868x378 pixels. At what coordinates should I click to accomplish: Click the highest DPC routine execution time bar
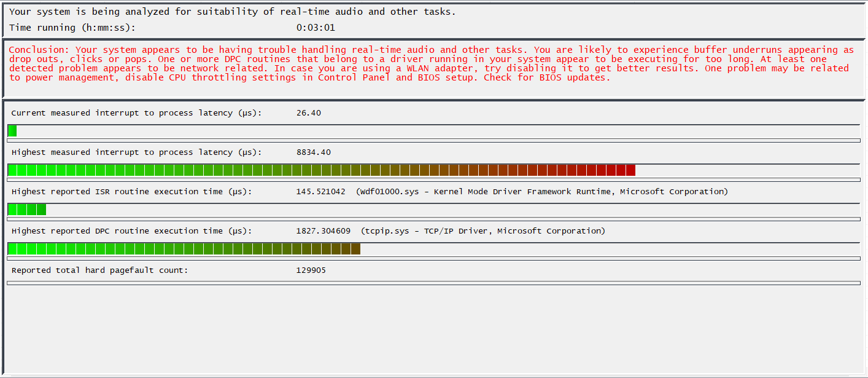(x=433, y=249)
